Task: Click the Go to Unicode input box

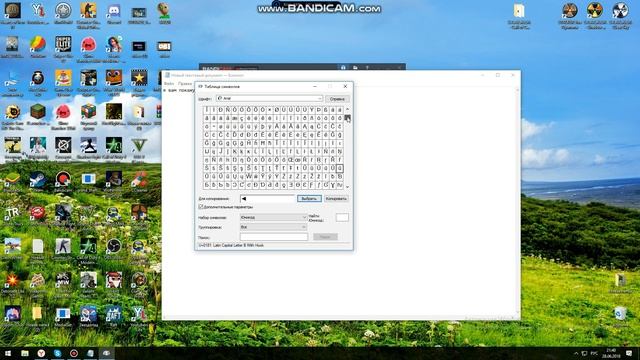Action: coord(342,218)
